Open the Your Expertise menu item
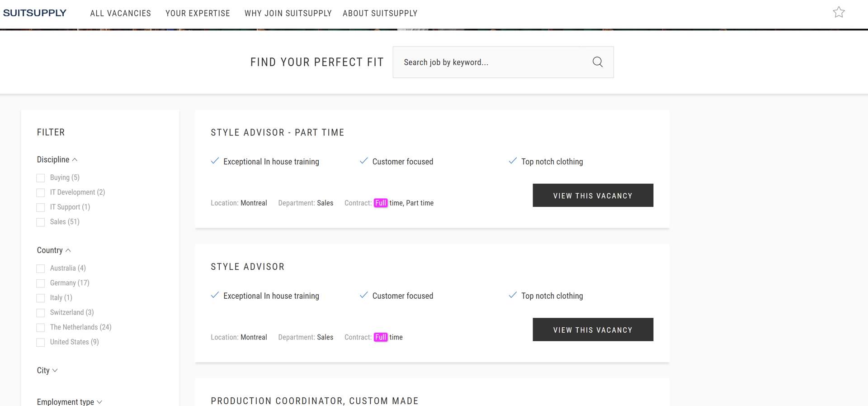This screenshot has height=406, width=868. [x=198, y=14]
